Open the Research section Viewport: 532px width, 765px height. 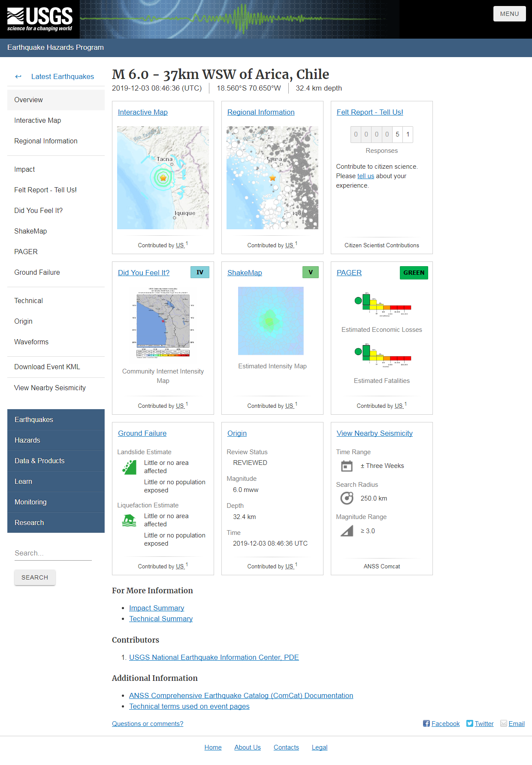(x=56, y=522)
